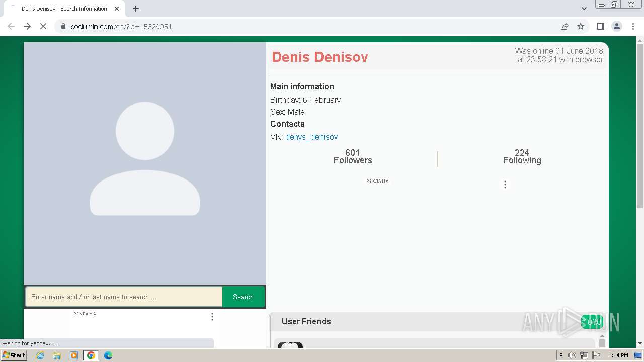The image size is (644, 362).
Task: Click the profile avatar placeholder image
Action: point(145,163)
